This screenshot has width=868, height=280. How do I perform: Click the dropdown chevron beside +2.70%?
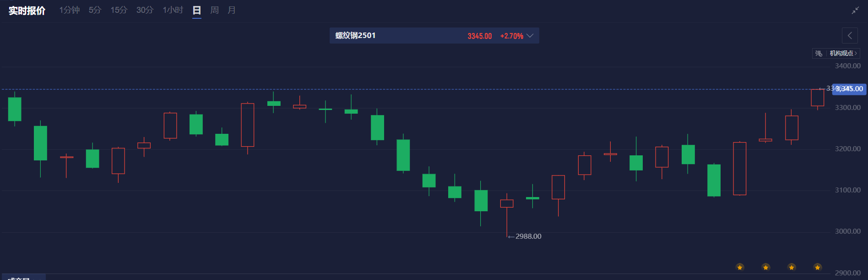tap(530, 36)
